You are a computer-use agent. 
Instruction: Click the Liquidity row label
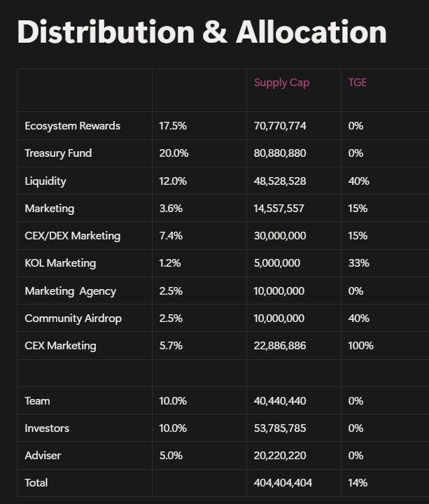(x=45, y=181)
